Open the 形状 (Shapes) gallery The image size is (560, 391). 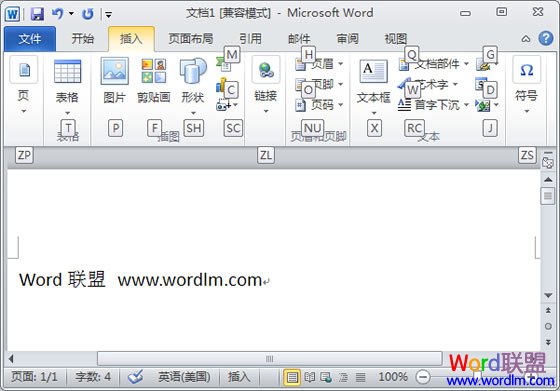[193, 87]
